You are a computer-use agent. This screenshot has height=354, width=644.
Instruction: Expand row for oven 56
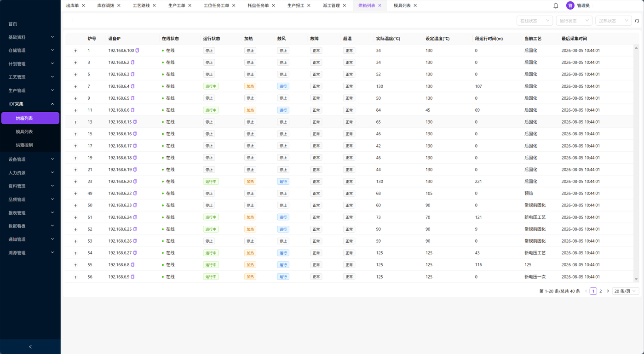(x=75, y=277)
